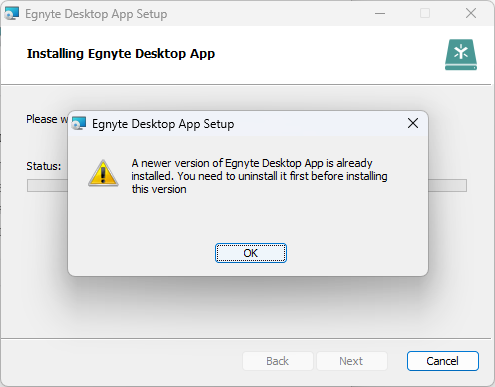495x387 pixels.
Task: Click the green Egnyte drive logo
Action: click(x=461, y=55)
